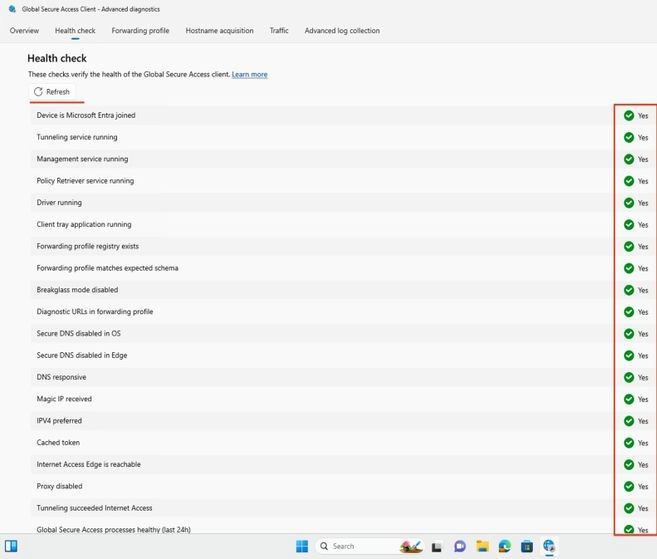Select the 'Proxy disabled' row text
The image size is (657, 559).
click(59, 486)
